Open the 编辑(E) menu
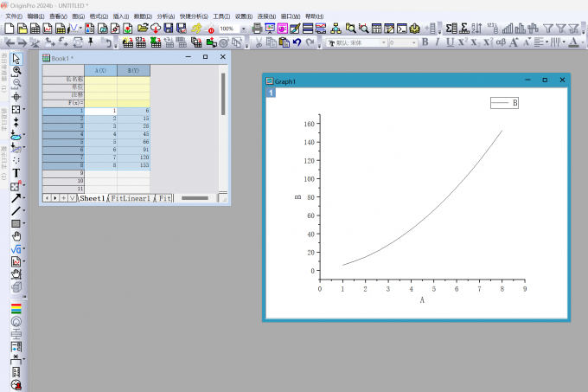The width and height of the screenshot is (588, 392). [35, 16]
